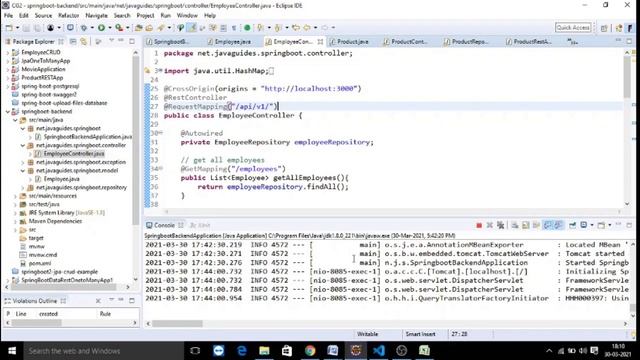Open Chrome from the taskbar

pyautogui.click(x=310, y=351)
